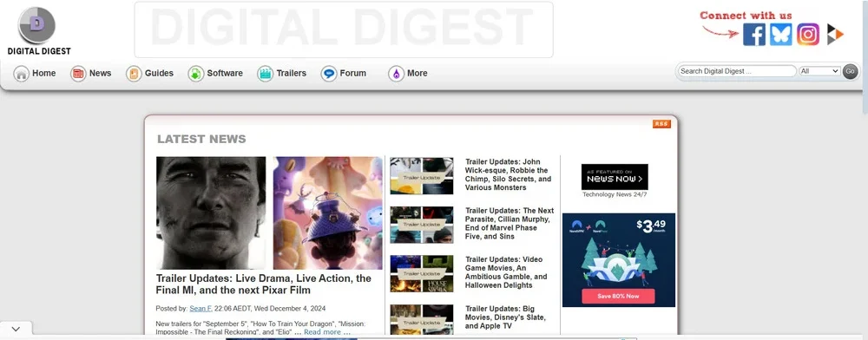Expand the bottom-left chevron panel

click(x=16, y=329)
